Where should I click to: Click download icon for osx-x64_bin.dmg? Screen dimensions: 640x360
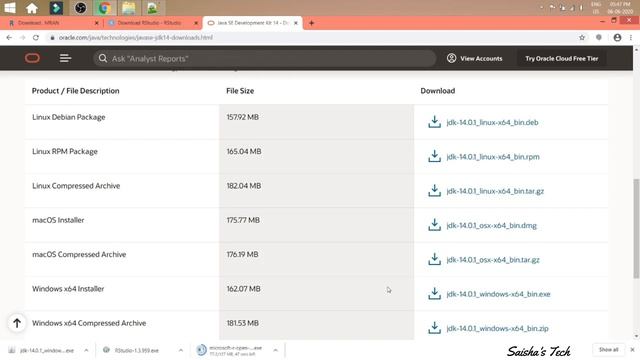coord(434,224)
